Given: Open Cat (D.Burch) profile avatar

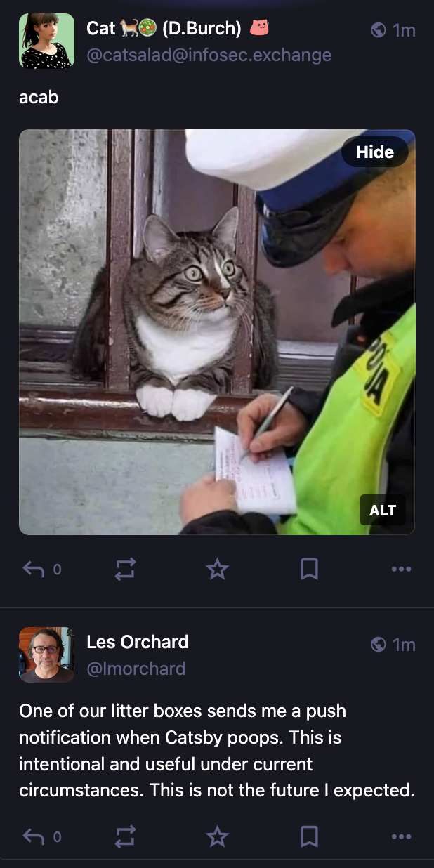Looking at the screenshot, I should coord(46,41).
